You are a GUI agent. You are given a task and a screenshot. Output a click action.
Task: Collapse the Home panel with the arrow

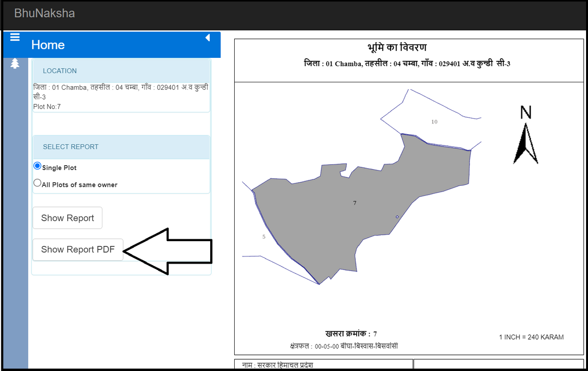click(x=207, y=38)
